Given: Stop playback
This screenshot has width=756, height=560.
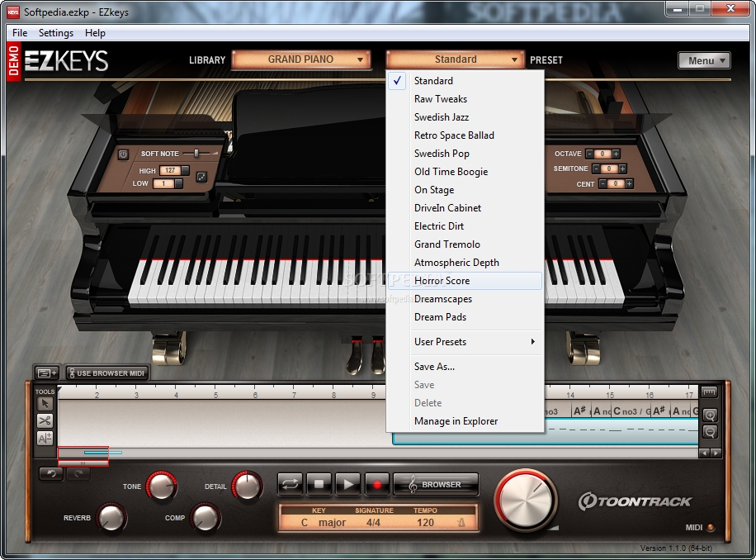Looking at the screenshot, I should pyautogui.click(x=319, y=484).
